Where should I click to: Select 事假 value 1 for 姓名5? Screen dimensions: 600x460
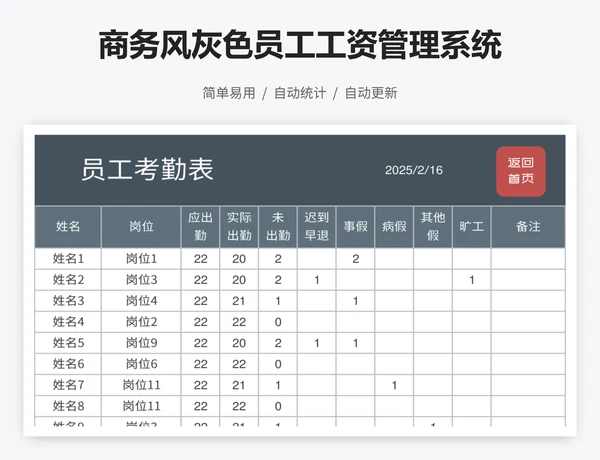[x=355, y=343]
